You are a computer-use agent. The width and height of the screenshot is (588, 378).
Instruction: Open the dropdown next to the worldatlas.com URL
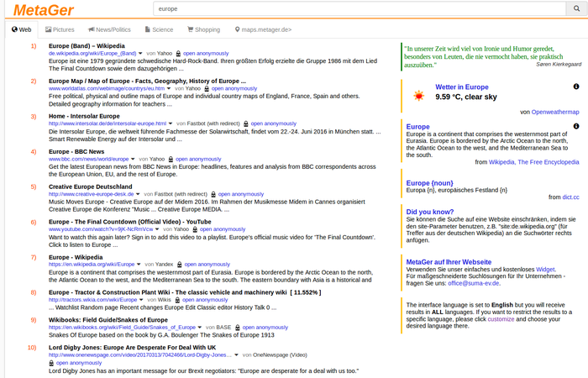click(x=169, y=89)
